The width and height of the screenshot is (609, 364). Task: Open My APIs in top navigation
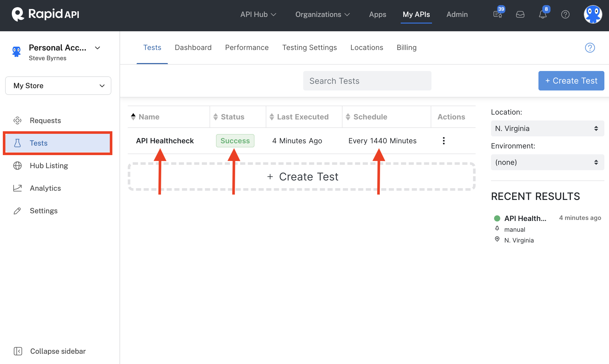(416, 14)
